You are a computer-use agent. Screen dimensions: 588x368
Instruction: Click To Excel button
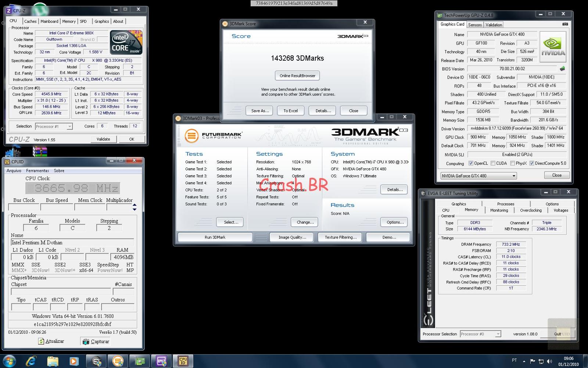pyautogui.click(x=290, y=111)
